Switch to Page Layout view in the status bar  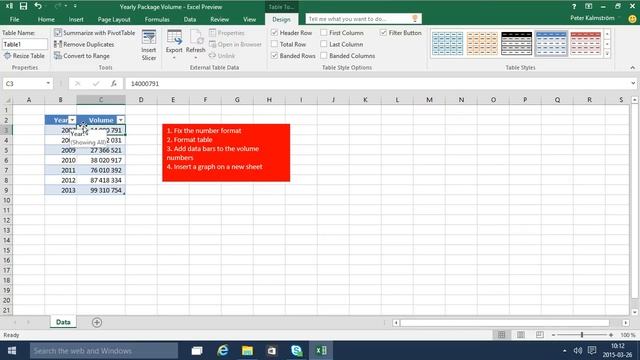(521, 335)
